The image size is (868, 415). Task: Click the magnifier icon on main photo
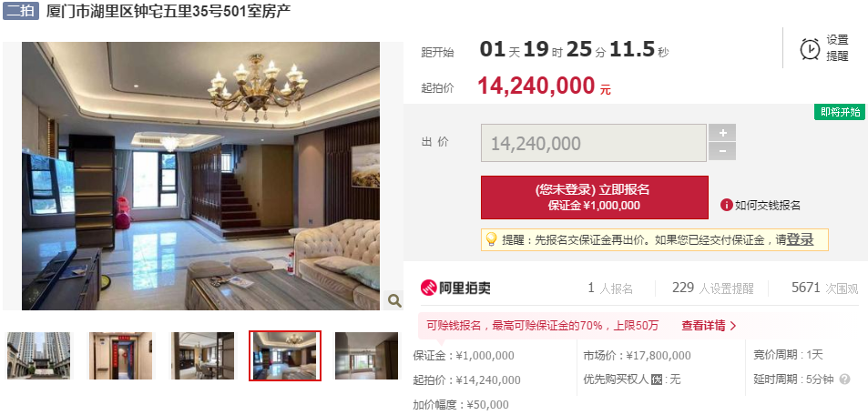pos(394,300)
